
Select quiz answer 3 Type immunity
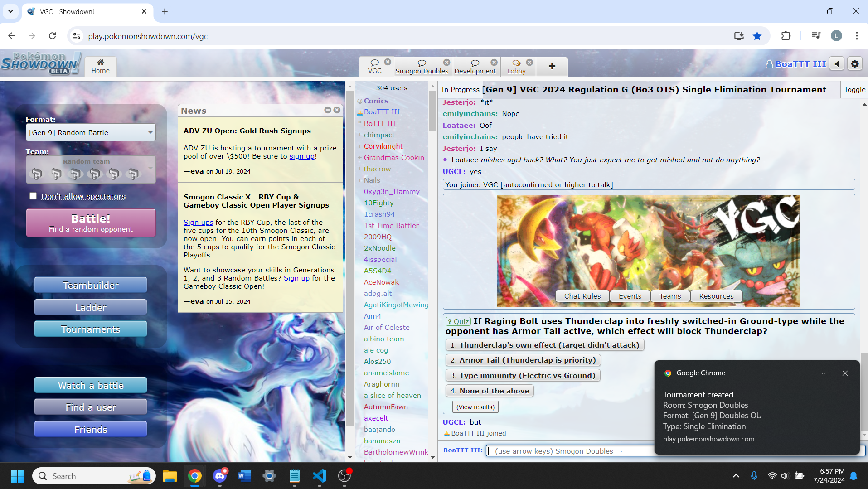(523, 375)
